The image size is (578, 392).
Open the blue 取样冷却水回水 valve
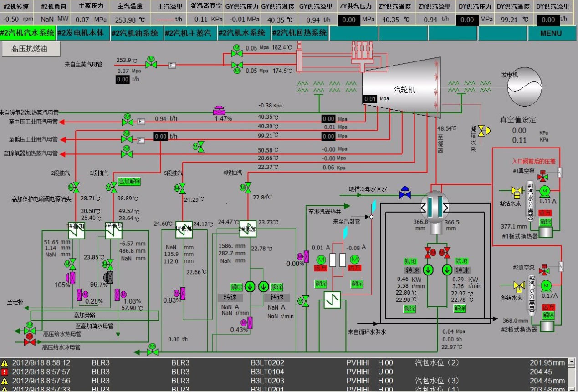coord(404,193)
